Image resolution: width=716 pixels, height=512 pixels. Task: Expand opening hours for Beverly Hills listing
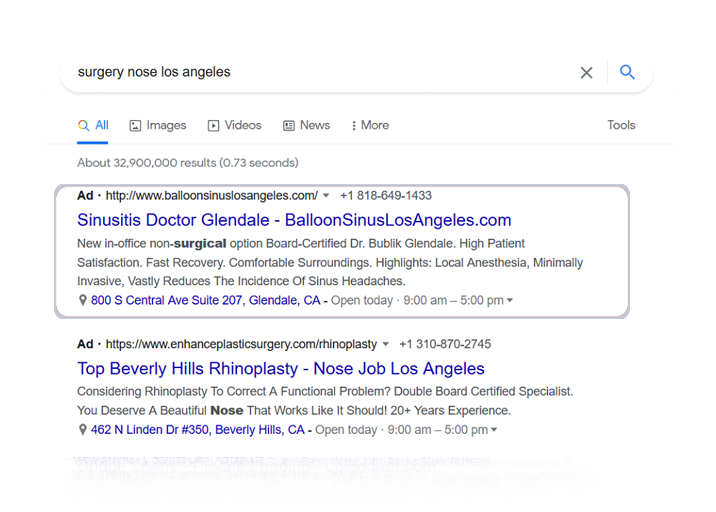[x=494, y=431]
